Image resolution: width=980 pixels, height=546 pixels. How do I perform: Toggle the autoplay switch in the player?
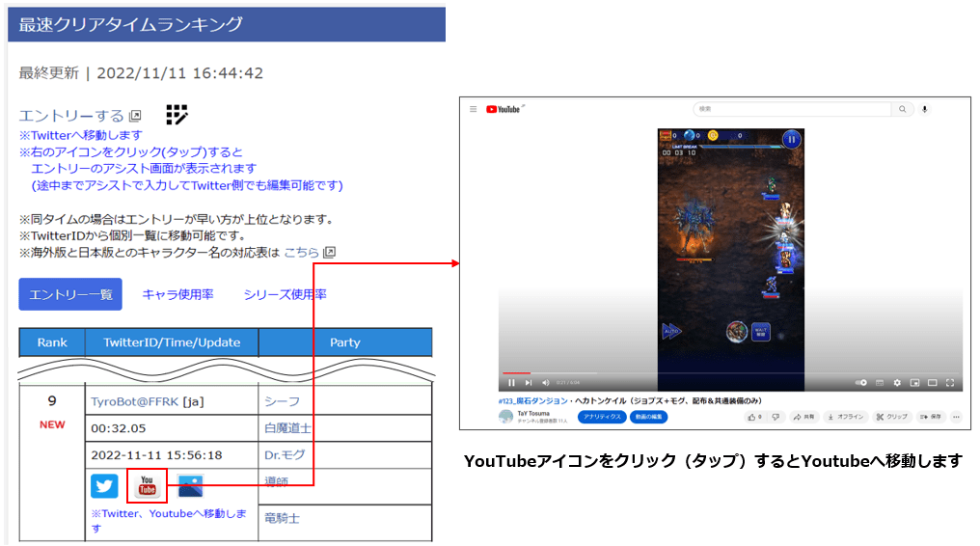click(861, 383)
